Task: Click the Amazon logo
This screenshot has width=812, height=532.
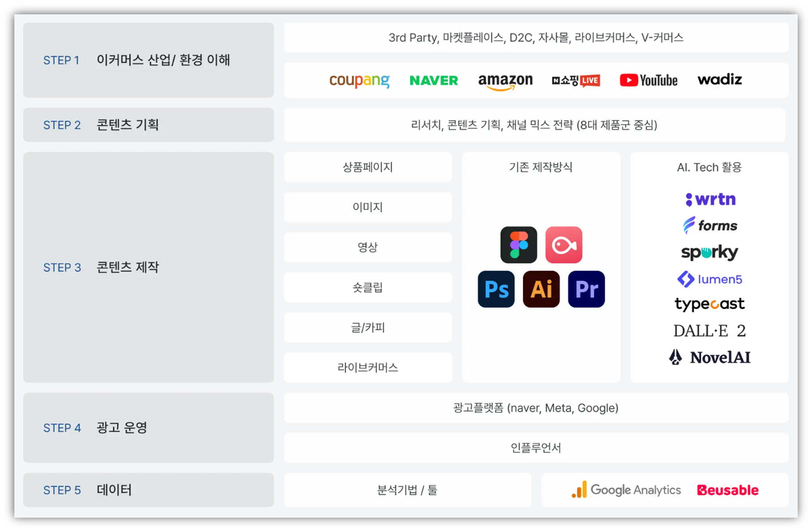Action: [505, 81]
